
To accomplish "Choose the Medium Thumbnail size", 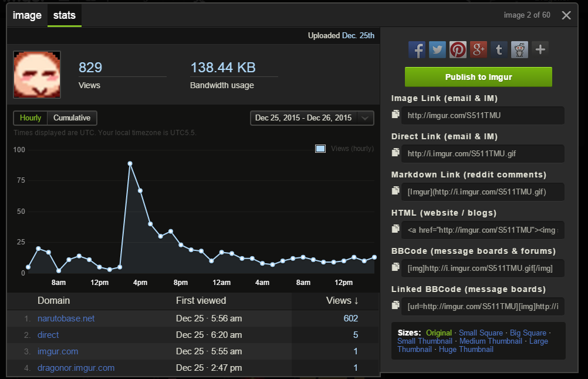I will [491, 341].
